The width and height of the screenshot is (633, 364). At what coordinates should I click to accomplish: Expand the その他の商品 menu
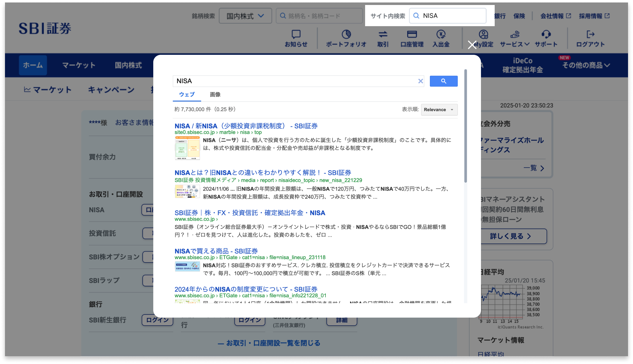(586, 65)
